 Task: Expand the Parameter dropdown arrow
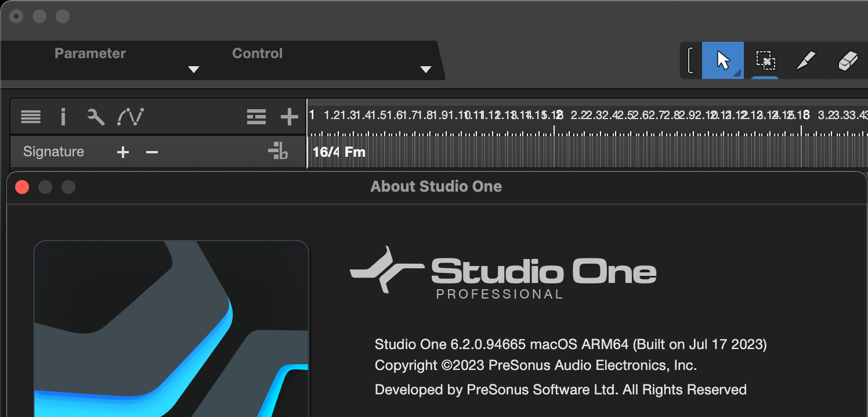pyautogui.click(x=194, y=70)
